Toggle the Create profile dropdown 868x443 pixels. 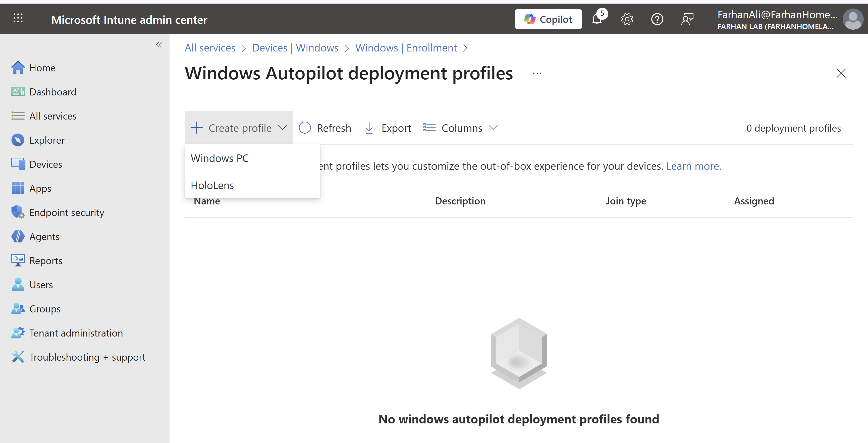pyautogui.click(x=239, y=128)
